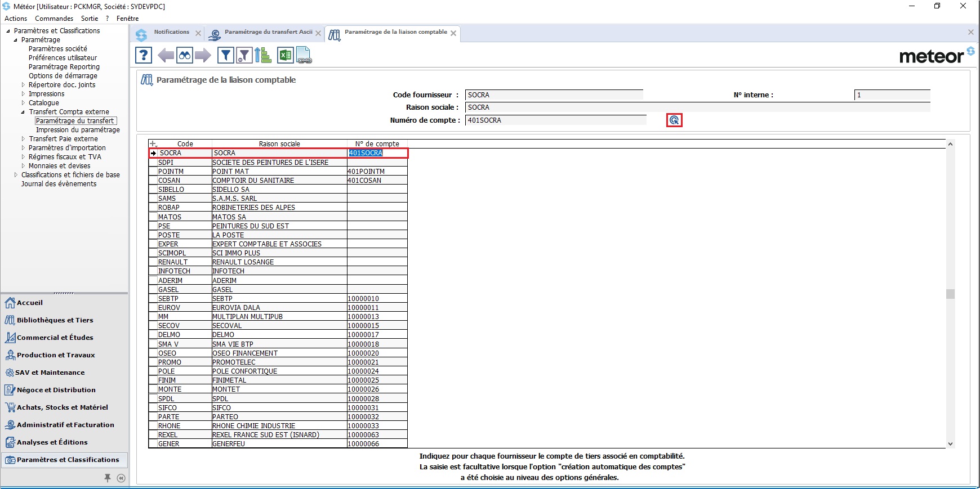Click the 401POINTM account cell
This screenshot has width=980, height=489.
point(377,172)
